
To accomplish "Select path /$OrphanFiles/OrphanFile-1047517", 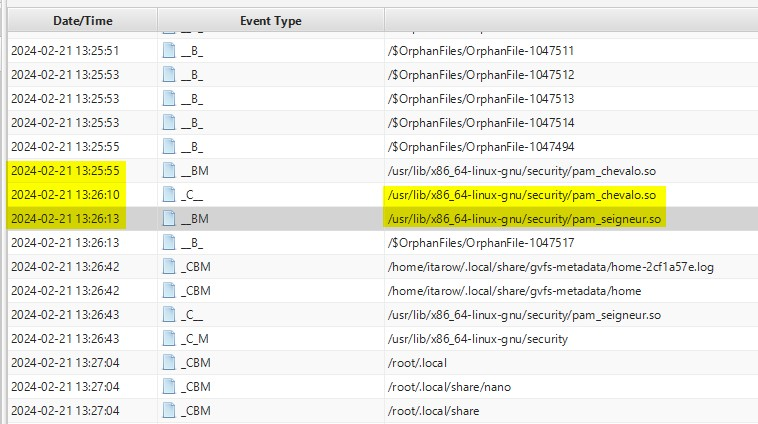I will point(481,243).
